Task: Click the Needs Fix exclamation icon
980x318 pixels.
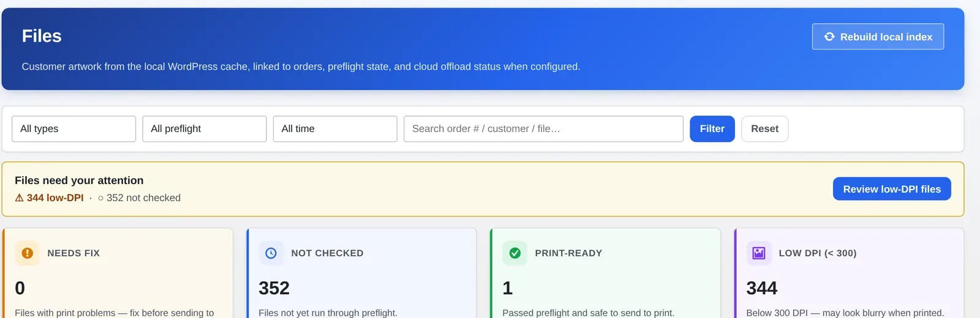Action: pos(27,253)
